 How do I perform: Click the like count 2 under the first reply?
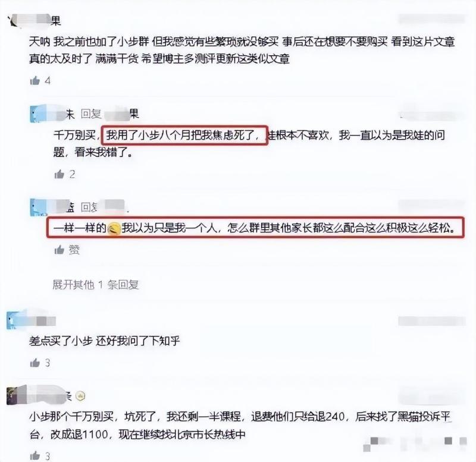click(72, 174)
